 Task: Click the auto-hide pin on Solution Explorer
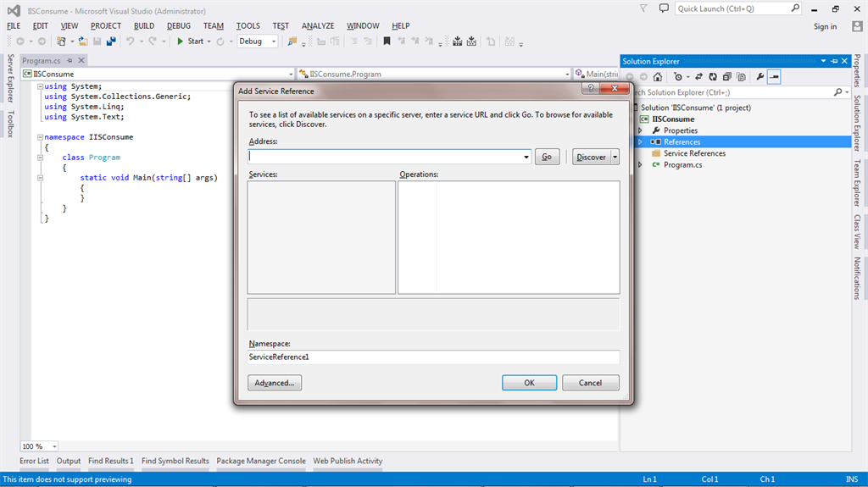tap(834, 62)
